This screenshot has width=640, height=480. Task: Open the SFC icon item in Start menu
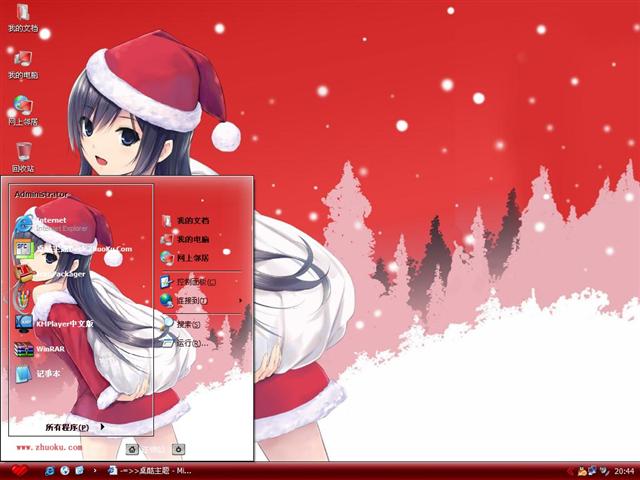pos(73,249)
